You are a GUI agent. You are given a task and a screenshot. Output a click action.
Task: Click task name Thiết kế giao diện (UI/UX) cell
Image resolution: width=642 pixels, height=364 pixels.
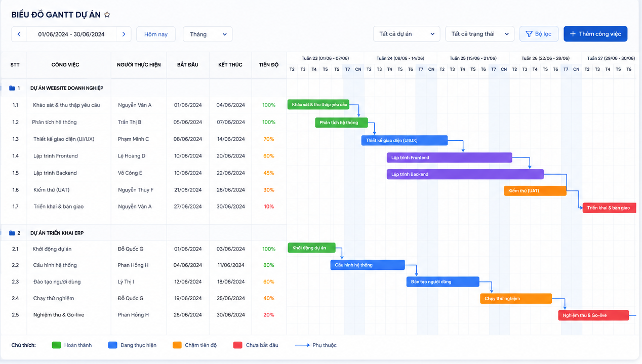point(64,139)
